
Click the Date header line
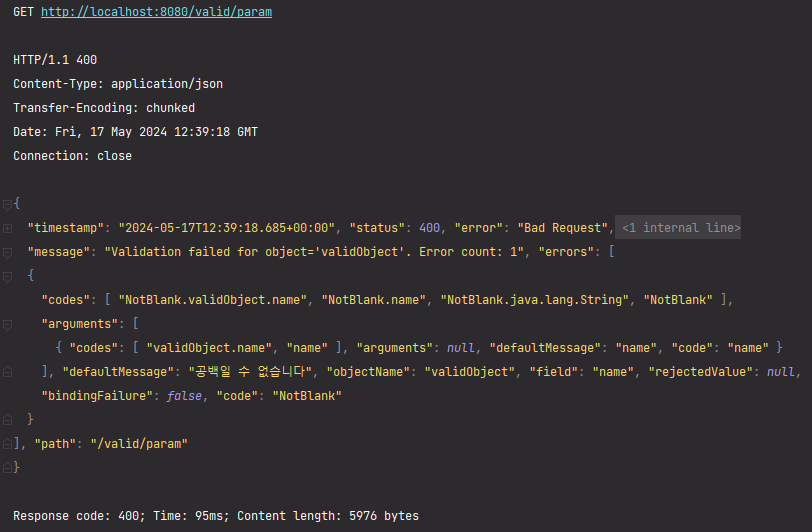click(x=135, y=132)
